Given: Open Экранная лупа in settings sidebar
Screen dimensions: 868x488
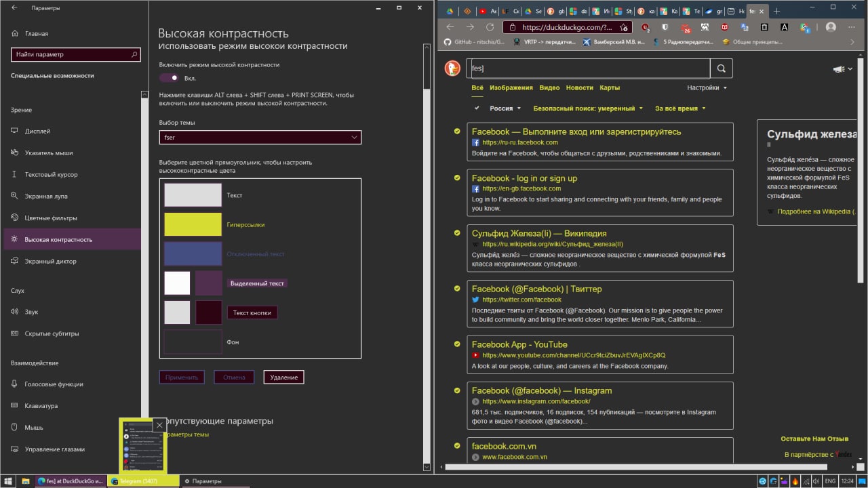Looking at the screenshot, I should pyautogui.click(x=45, y=196).
